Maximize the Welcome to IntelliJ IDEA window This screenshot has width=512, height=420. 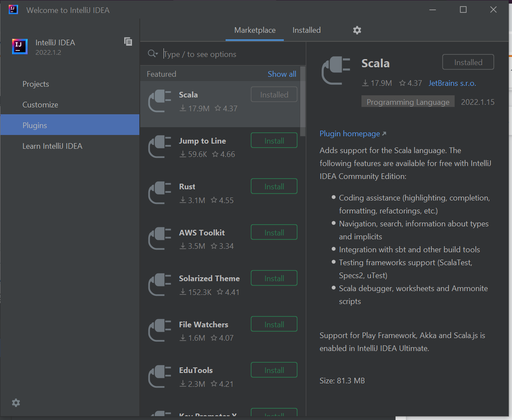tap(463, 10)
